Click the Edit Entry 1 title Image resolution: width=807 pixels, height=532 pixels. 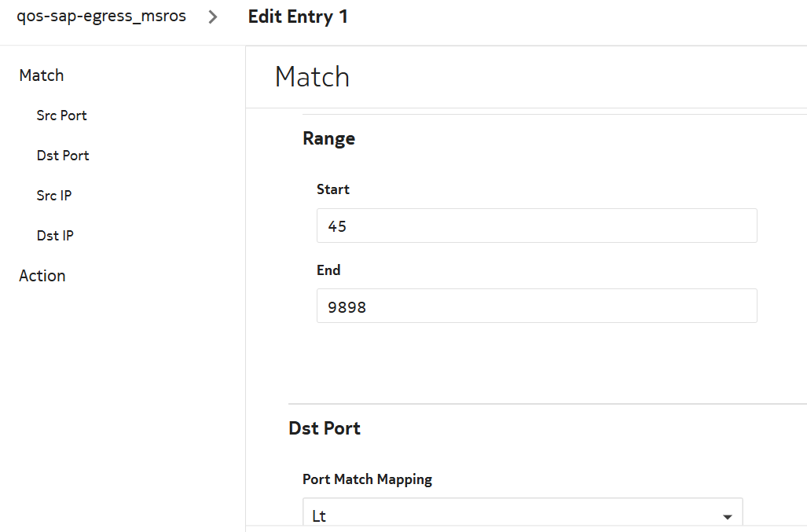298,17
